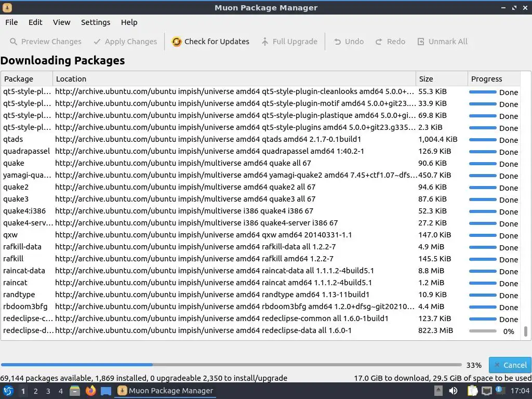This screenshot has height=399, width=532.
Task: Sort by the Package column header
Action: (x=27, y=79)
